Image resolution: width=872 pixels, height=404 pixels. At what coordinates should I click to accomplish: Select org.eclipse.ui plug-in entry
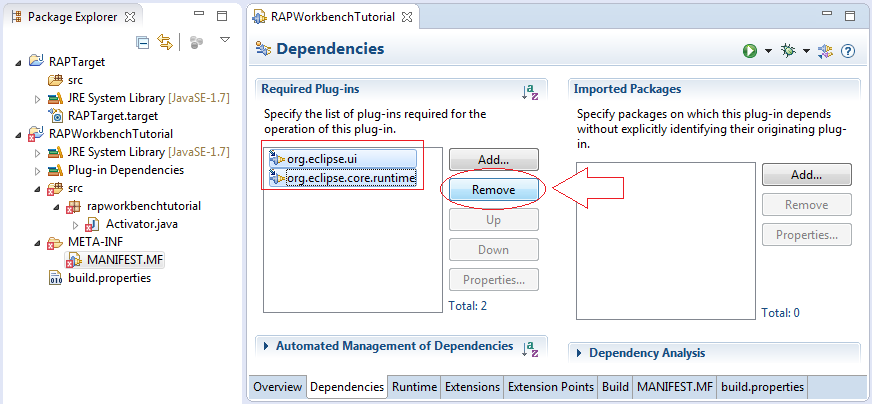(342, 159)
